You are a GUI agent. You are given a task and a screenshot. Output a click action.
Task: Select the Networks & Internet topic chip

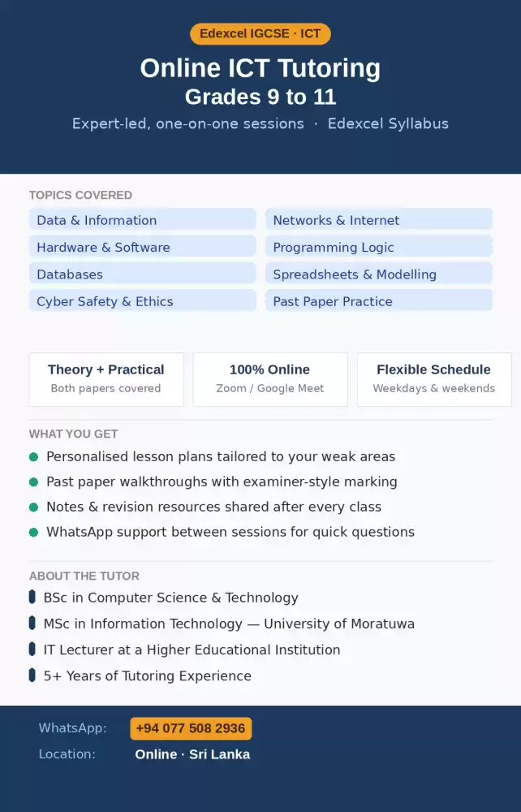click(x=379, y=219)
